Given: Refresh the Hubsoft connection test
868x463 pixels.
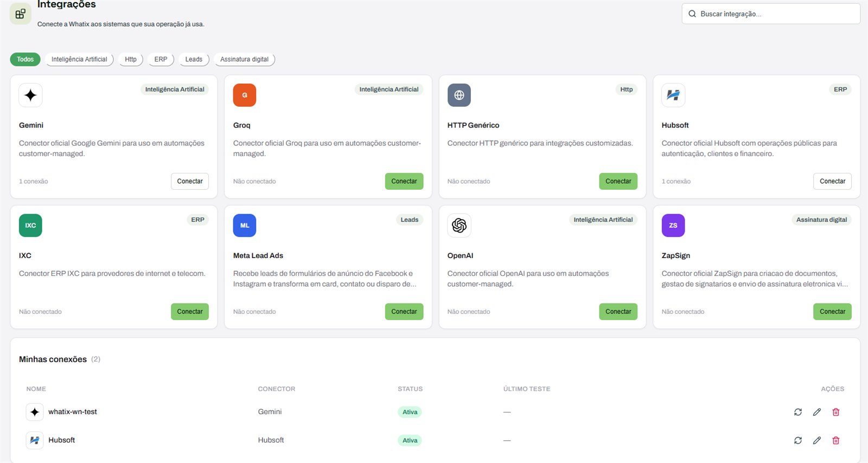Looking at the screenshot, I should coord(798,440).
